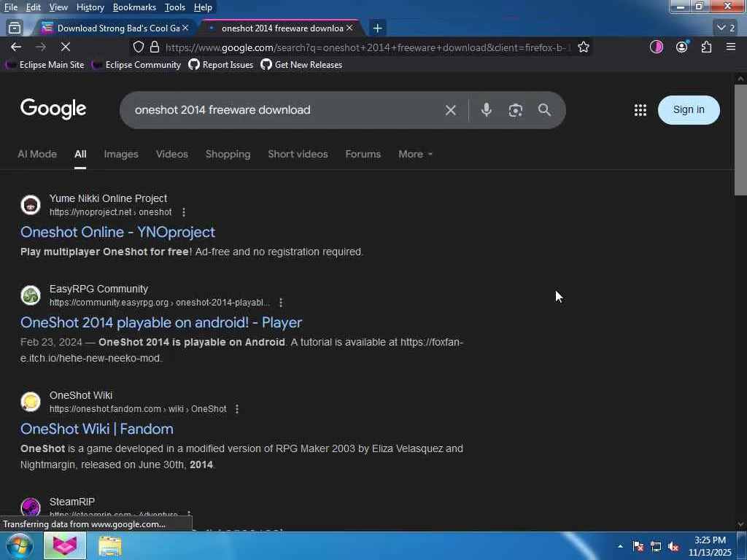Viewport: 747px width, 560px height.
Task: Open the Report Issues bookmark
Action: 220,65
